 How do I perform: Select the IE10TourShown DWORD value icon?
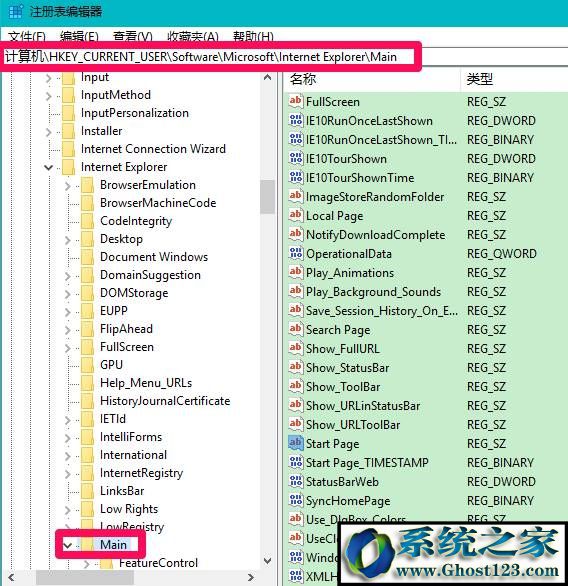(295, 158)
